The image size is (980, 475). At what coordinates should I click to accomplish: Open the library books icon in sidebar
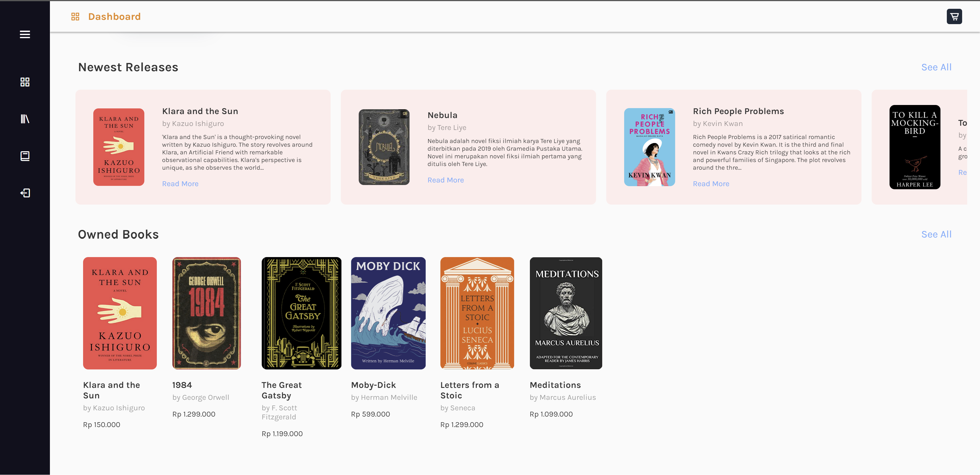(x=25, y=119)
